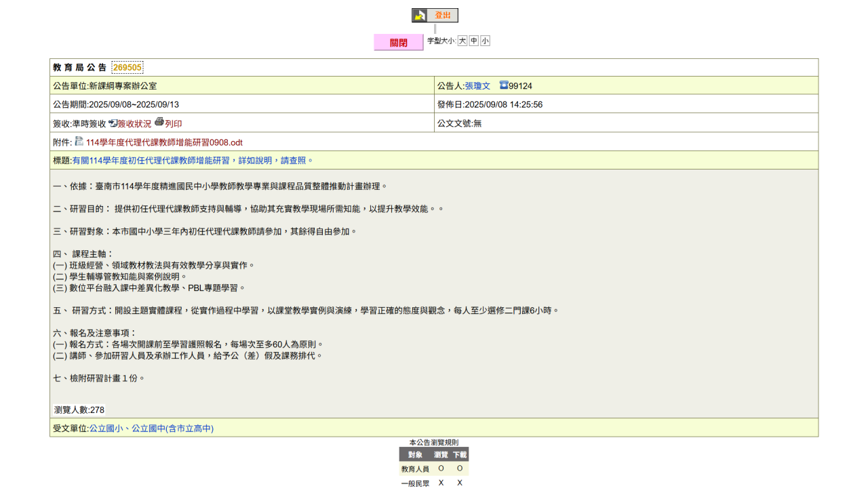Set font size to medium (中)
The height and width of the screenshot is (497, 868).
pyautogui.click(x=474, y=41)
